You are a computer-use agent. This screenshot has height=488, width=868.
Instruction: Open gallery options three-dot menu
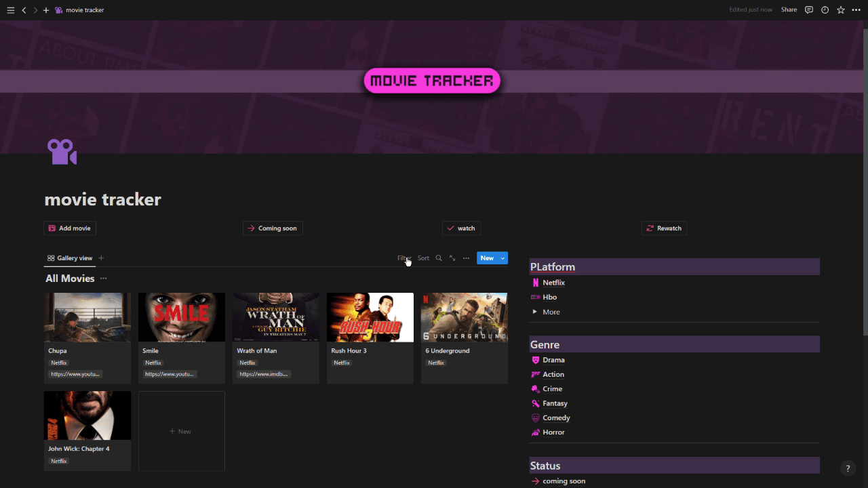(466, 258)
